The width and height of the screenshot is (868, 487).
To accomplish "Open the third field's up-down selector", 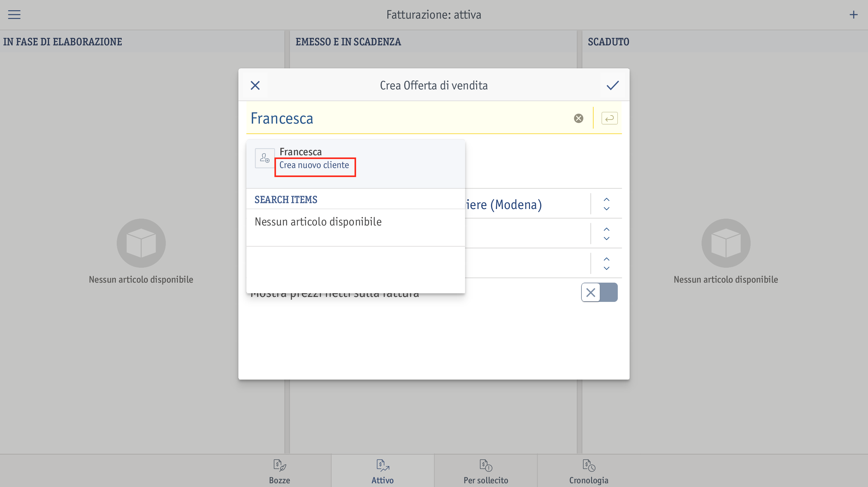I will pyautogui.click(x=607, y=264).
